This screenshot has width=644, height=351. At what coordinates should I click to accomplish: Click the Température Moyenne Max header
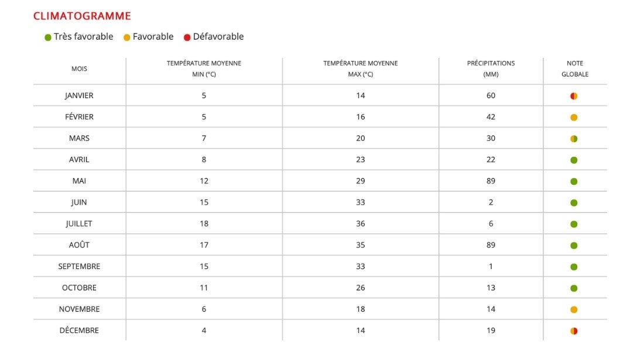click(x=360, y=69)
